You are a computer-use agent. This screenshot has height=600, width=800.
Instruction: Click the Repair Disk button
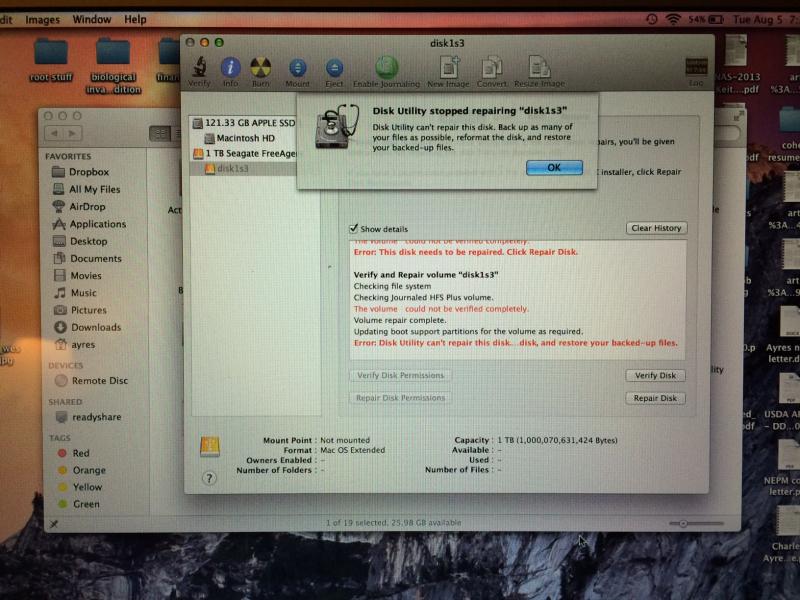click(x=655, y=398)
